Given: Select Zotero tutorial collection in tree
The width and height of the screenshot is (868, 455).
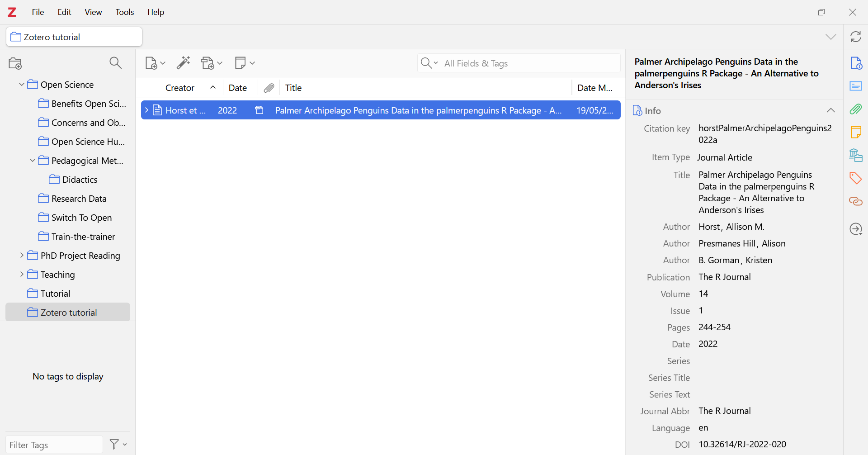Looking at the screenshot, I should (x=68, y=312).
